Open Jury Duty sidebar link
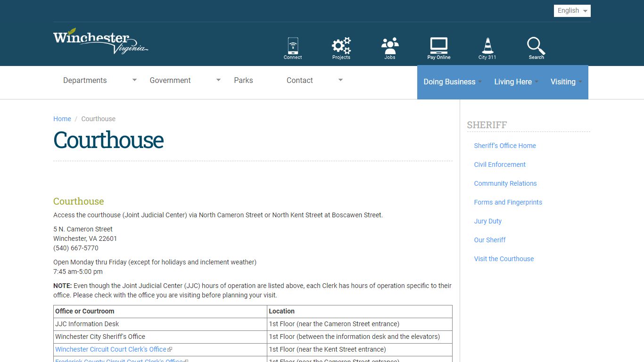Viewport: 644px width, 362px height. coord(488,221)
